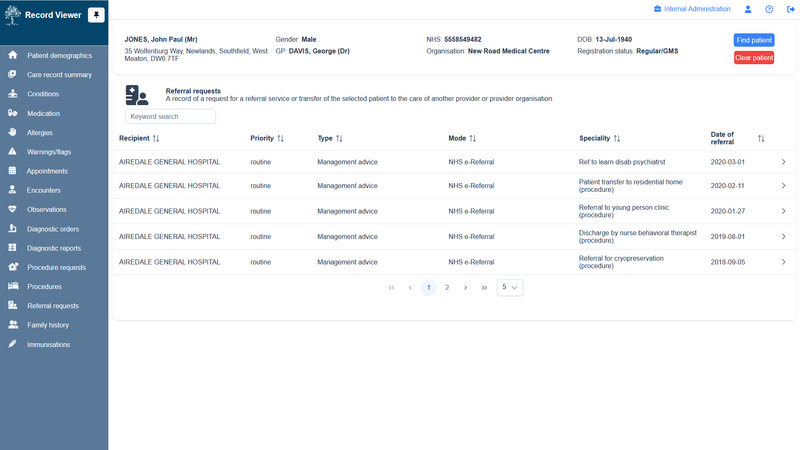
Task: Click the Internal Administration briefcase icon
Action: 658,9
